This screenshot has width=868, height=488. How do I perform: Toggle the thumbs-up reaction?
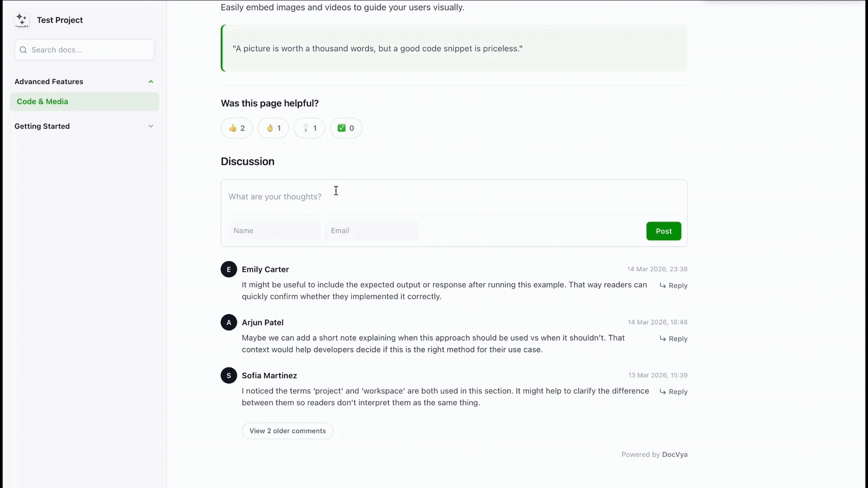pos(236,128)
